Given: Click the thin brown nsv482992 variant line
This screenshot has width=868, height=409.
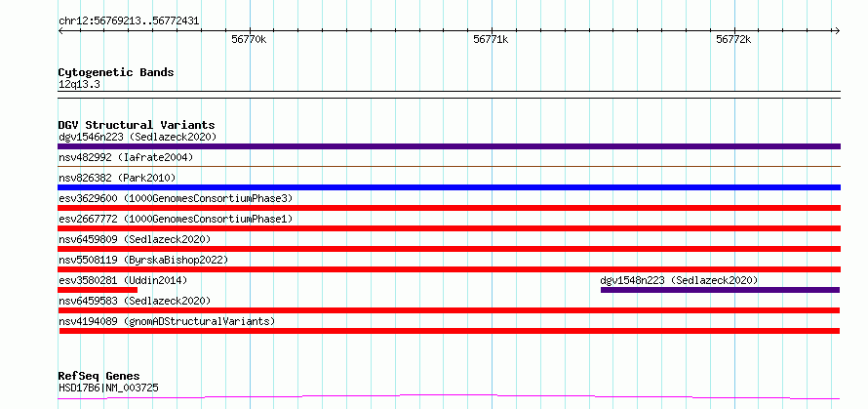Looking at the screenshot, I should (449, 166).
